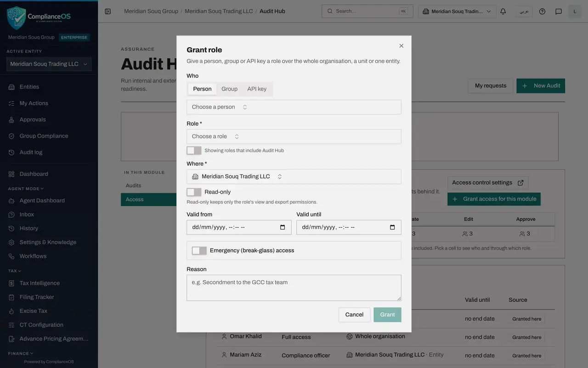Turn on Emergency (break-glass) access
588x368 pixels.
coord(199,251)
